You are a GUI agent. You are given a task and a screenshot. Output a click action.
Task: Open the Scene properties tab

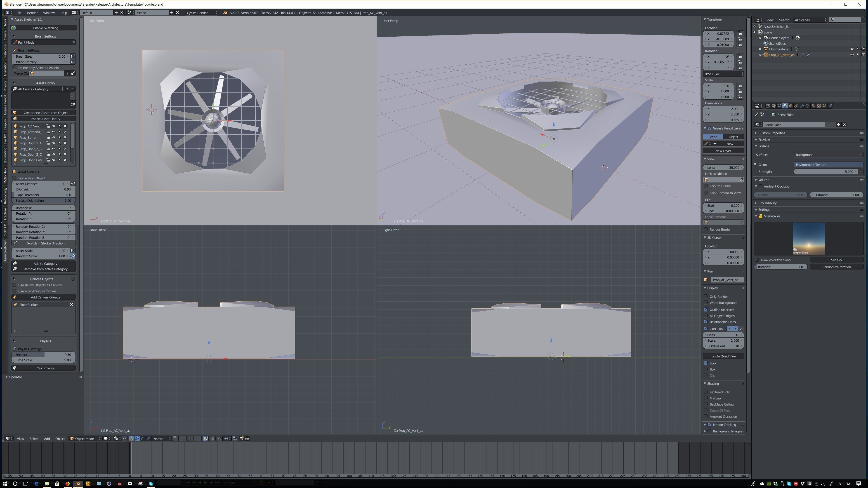pyautogui.click(x=779, y=106)
